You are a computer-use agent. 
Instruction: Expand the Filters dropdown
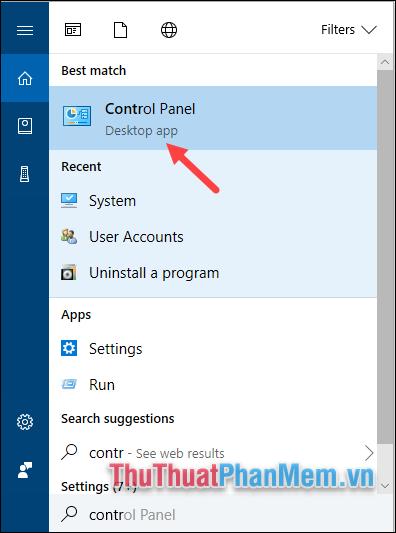pos(349,30)
